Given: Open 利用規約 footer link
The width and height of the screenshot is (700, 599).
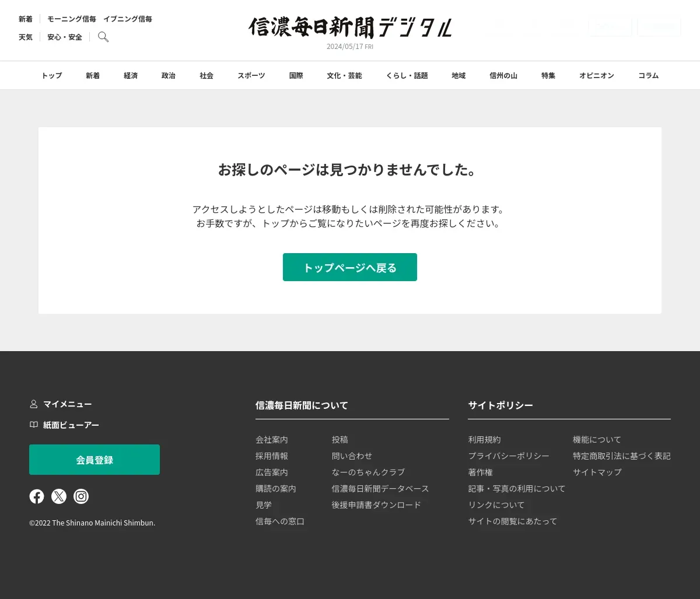Looking at the screenshot, I should point(485,440).
